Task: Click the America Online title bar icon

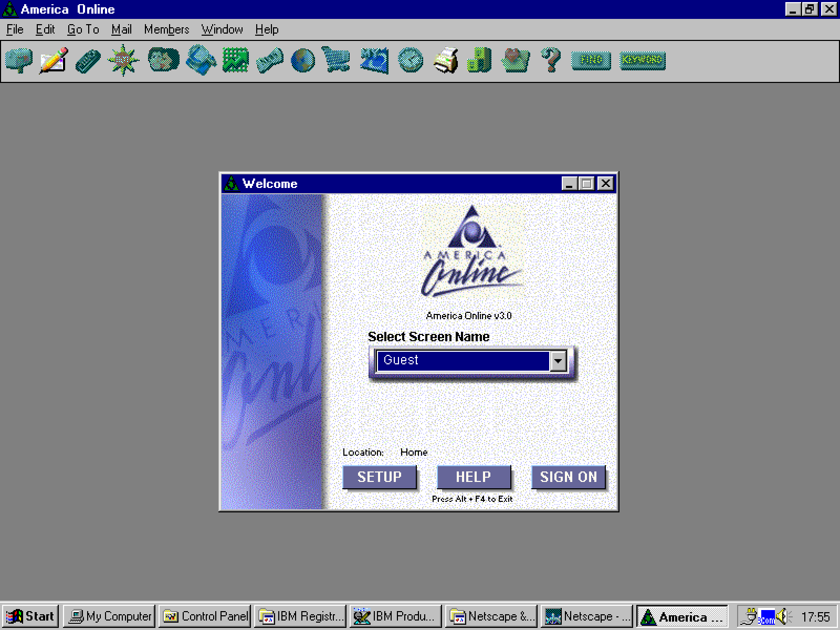Action: coord(9,9)
